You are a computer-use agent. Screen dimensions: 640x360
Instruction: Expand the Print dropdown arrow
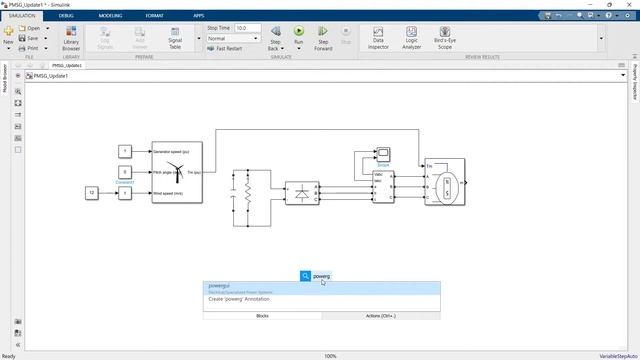[46, 48]
